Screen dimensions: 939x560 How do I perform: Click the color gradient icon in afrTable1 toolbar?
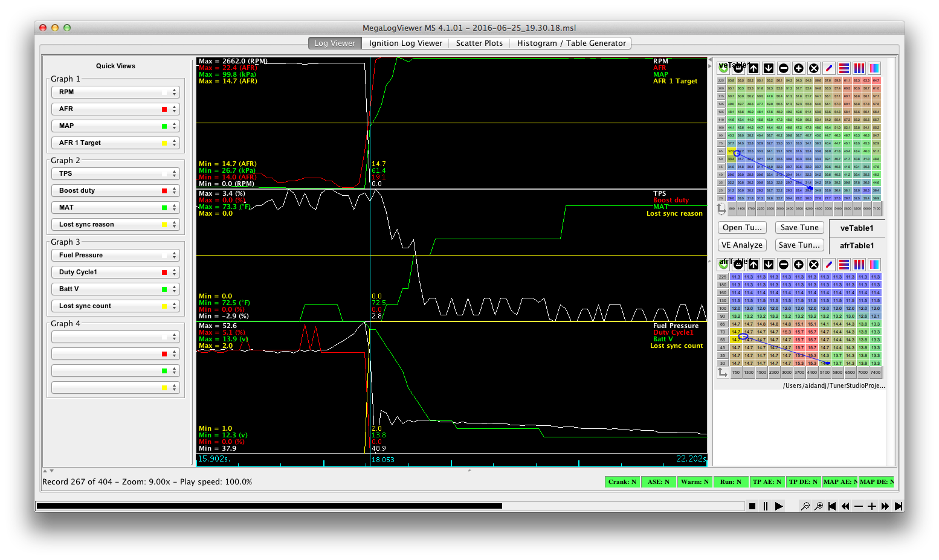pyautogui.click(x=874, y=265)
